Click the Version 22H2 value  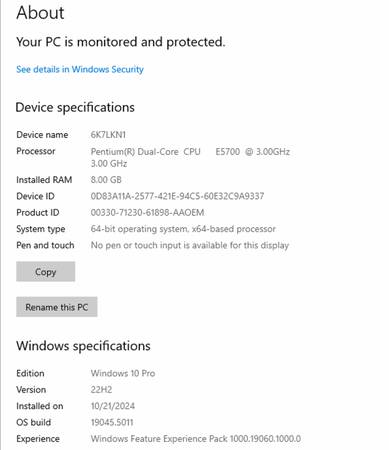[x=101, y=389]
